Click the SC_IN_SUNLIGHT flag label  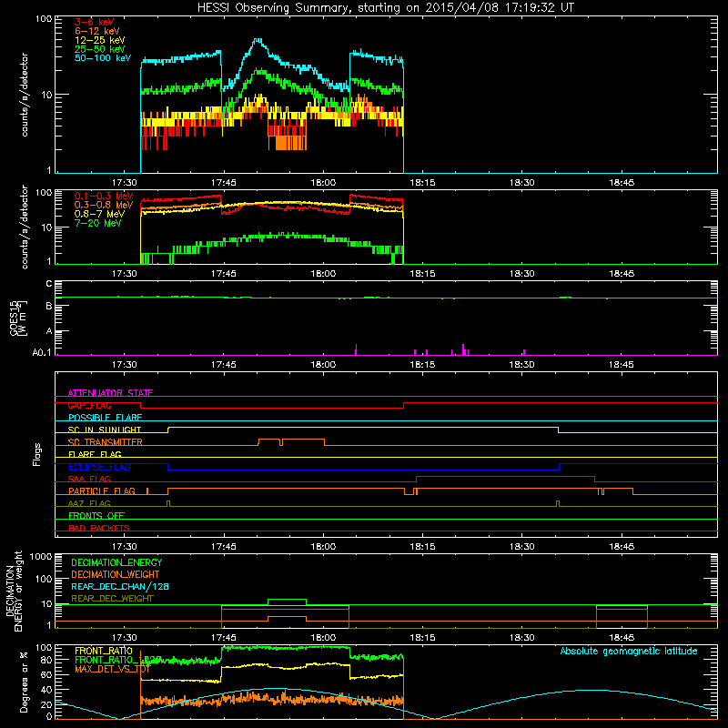click(105, 430)
